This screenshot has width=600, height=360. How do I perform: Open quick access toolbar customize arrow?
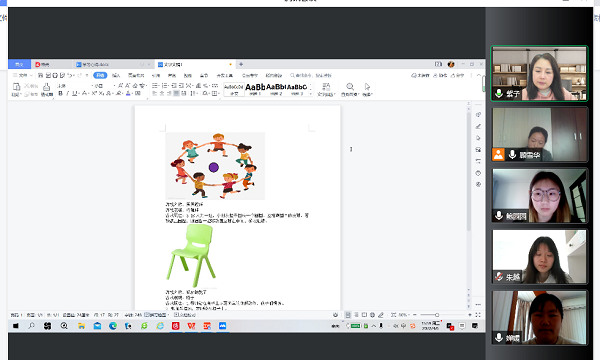click(87, 75)
